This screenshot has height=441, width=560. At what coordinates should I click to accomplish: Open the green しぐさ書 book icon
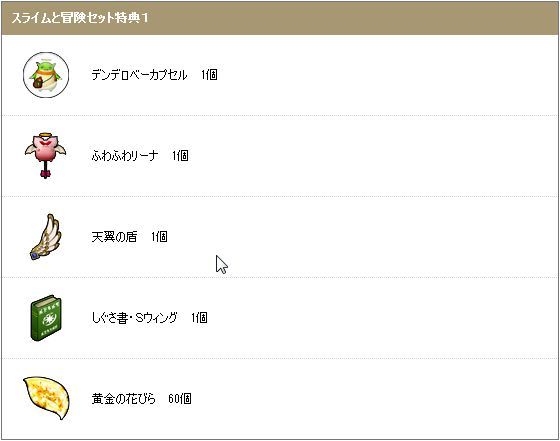point(46,318)
